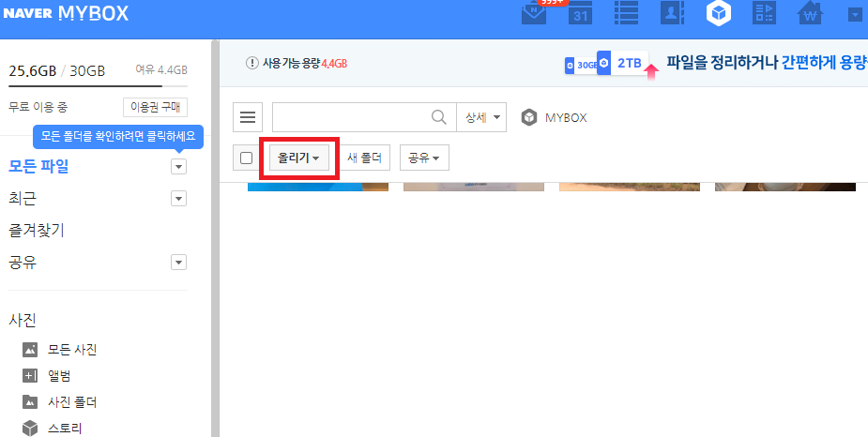Open the household ledger won icon

click(x=811, y=13)
